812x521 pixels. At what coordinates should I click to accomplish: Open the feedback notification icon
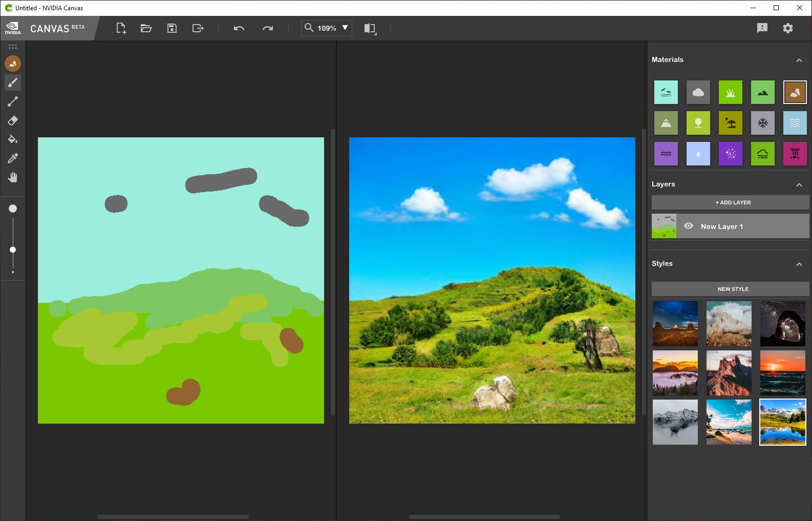pyautogui.click(x=762, y=28)
